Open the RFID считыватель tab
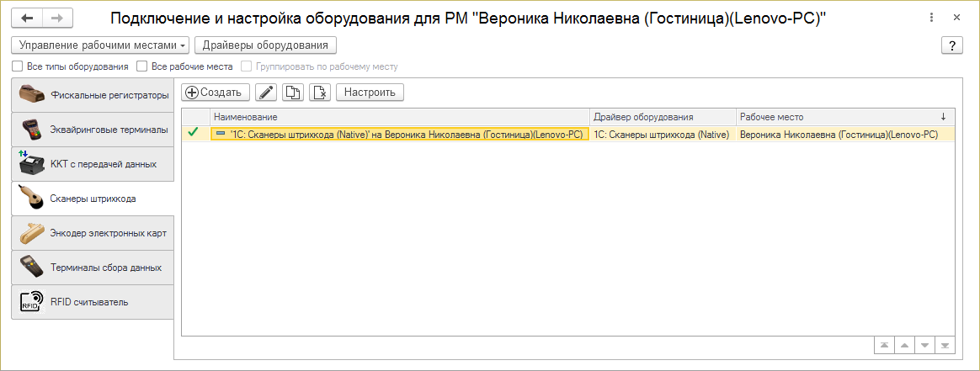 (x=92, y=302)
